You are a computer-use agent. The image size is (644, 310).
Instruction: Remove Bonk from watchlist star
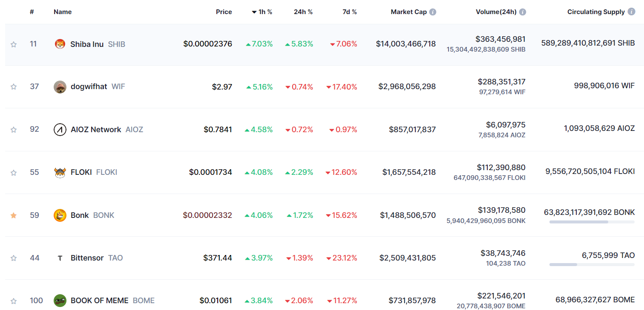(x=14, y=215)
